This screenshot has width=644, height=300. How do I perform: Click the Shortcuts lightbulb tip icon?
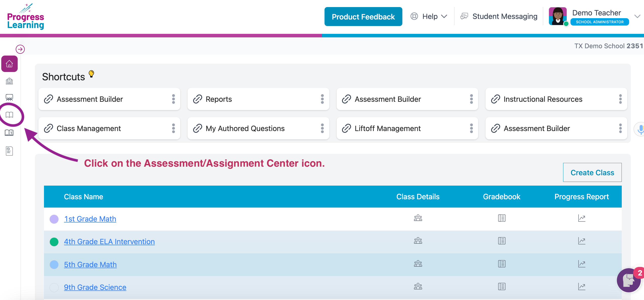[91, 74]
